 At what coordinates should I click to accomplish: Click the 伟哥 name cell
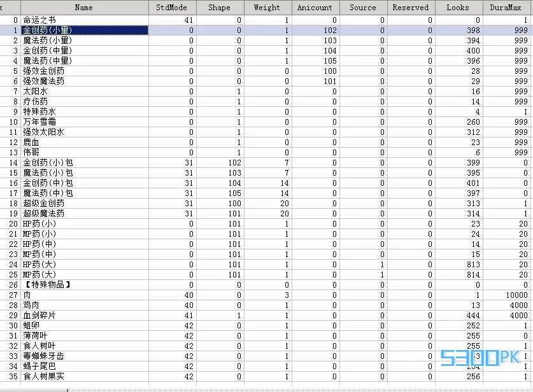[x=85, y=153]
